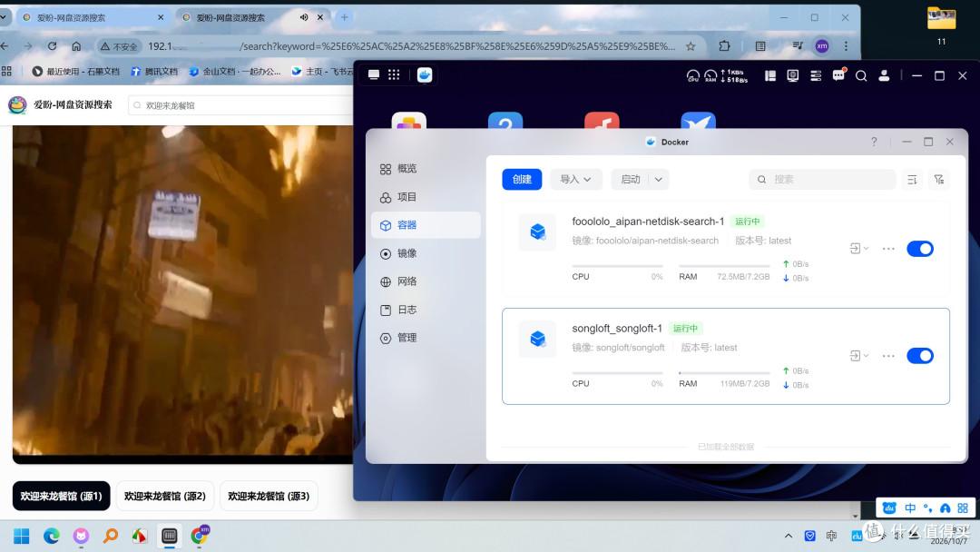The height and width of the screenshot is (552, 980).
Task: Select 欢迎来龙餐馆 (源3) source button
Action: point(269,496)
